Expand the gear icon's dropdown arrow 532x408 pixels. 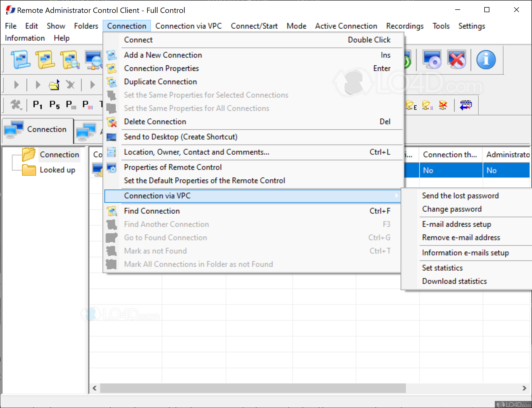pos(21,109)
